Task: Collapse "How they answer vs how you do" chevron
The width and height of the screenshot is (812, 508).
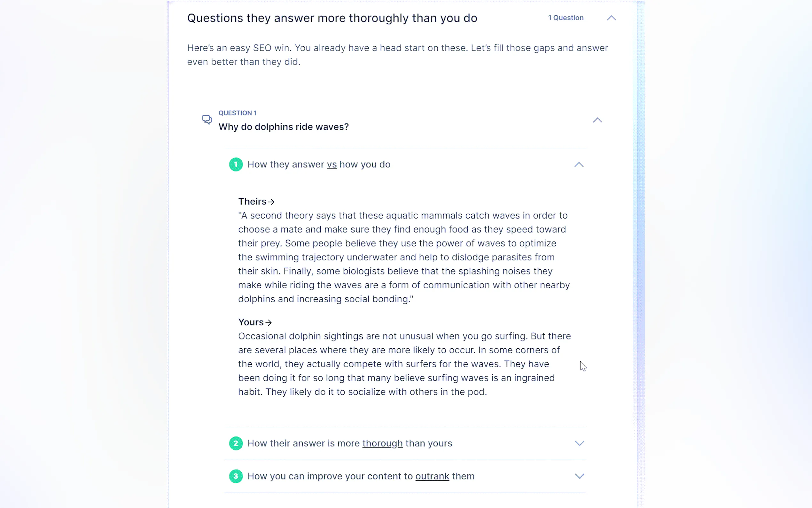Action: pyautogui.click(x=579, y=165)
